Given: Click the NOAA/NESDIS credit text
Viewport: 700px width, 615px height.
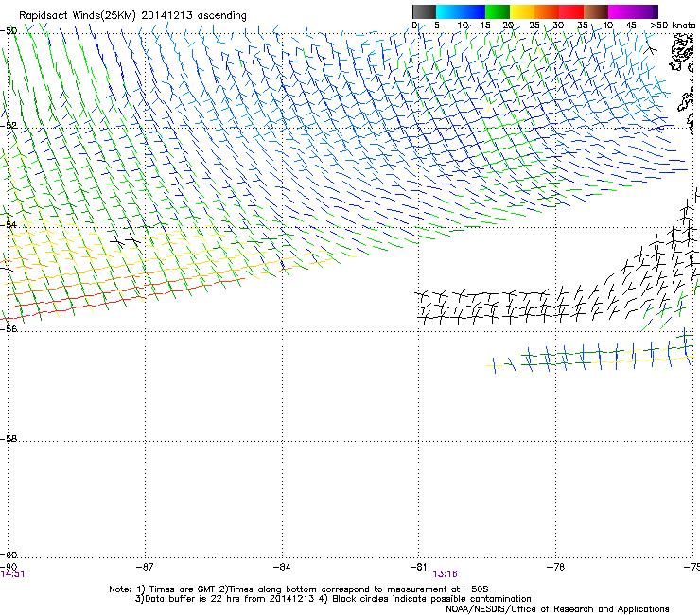Looking at the screenshot, I should 557,609.
